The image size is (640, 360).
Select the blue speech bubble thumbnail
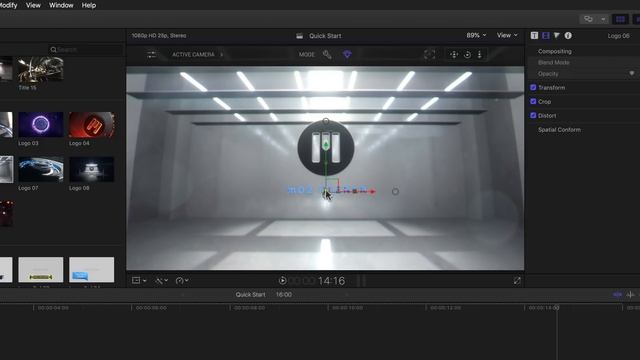point(91,269)
